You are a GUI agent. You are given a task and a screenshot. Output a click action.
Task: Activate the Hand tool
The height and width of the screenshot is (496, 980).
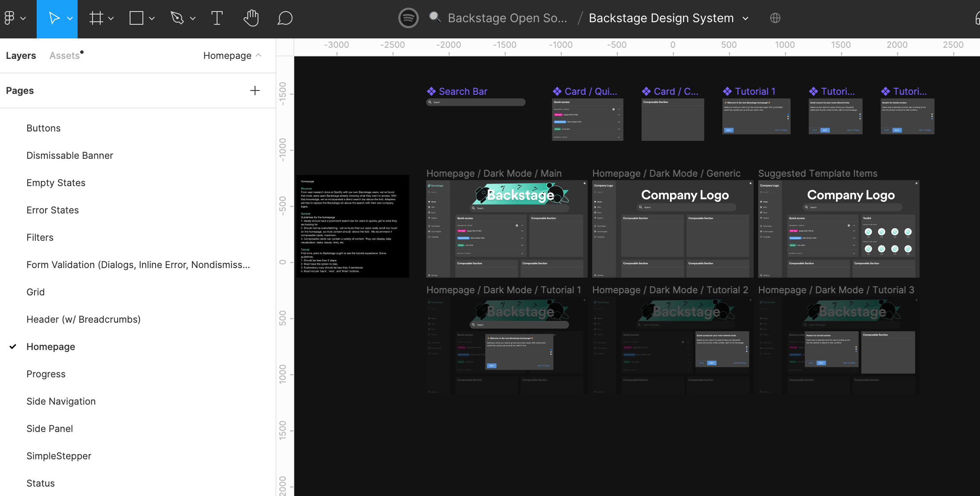pyautogui.click(x=251, y=18)
